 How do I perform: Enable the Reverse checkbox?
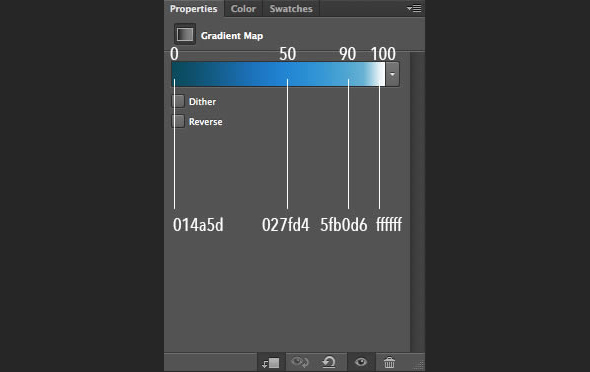tap(178, 121)
